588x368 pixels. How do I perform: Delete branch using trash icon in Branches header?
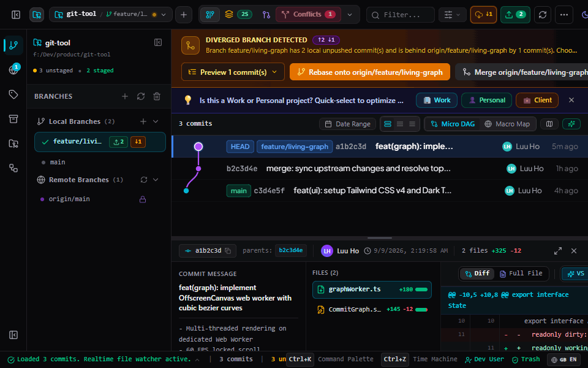coord(157,96)
